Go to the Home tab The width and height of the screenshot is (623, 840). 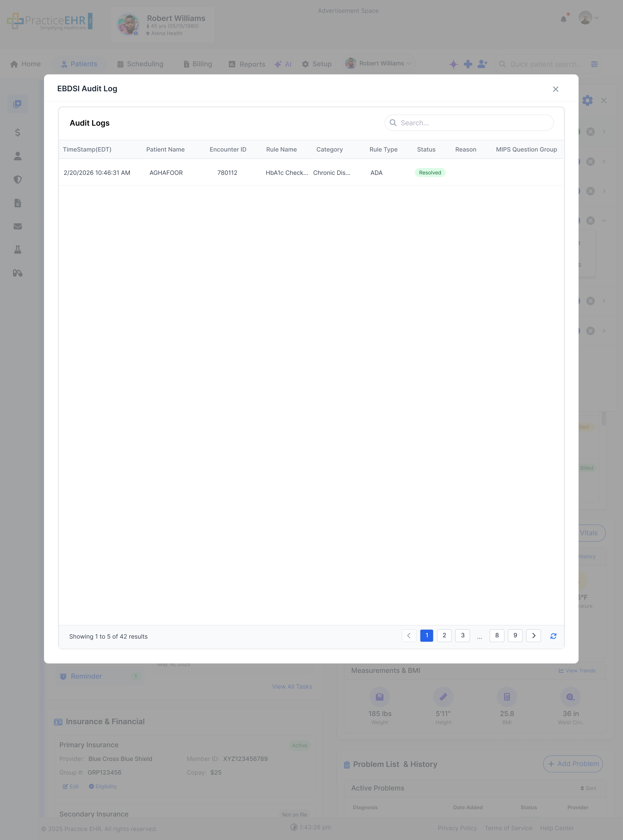(25, 64)
